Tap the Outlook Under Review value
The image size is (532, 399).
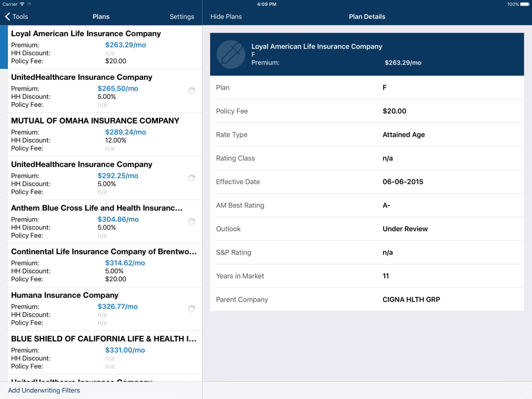pos(405,229)
